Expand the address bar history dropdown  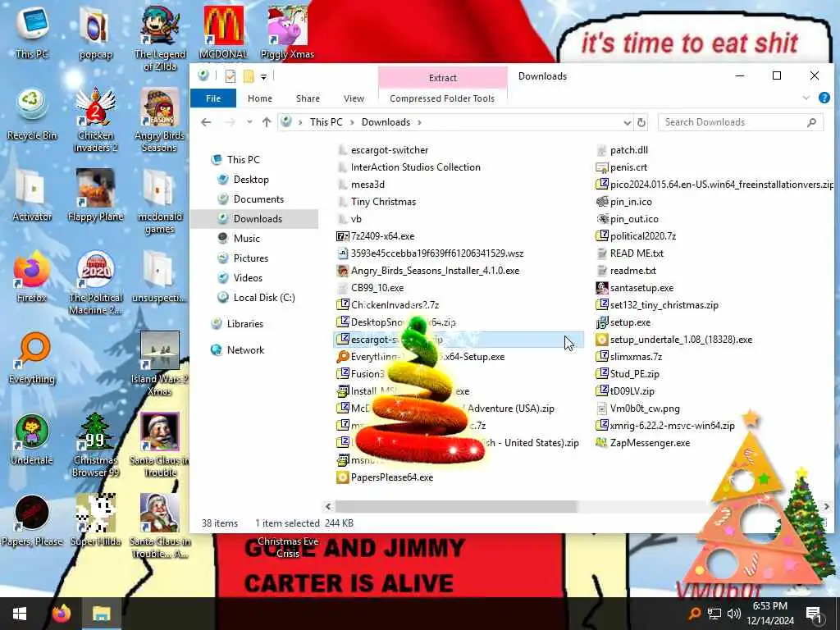(628, 123)
